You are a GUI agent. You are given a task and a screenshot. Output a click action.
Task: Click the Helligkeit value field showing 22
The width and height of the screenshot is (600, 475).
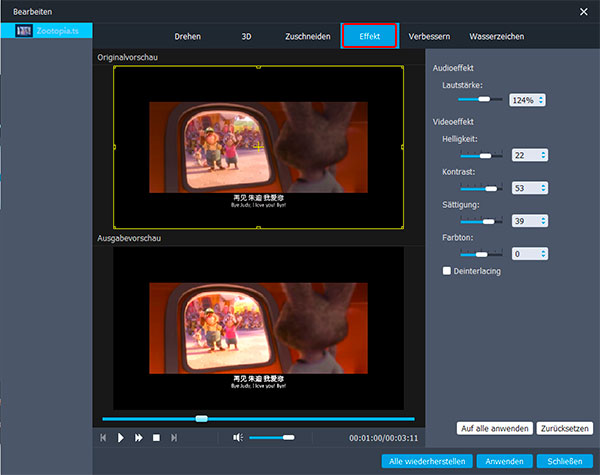530,155
